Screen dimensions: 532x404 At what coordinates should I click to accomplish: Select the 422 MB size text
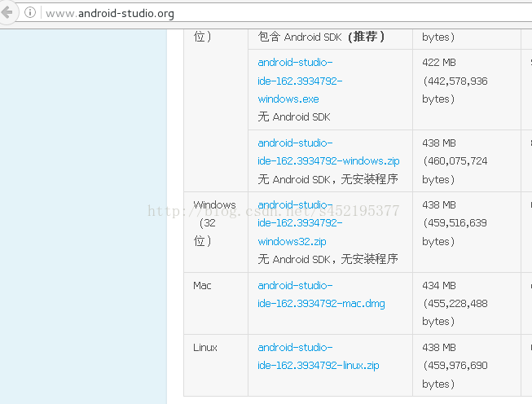coord(439,63)
